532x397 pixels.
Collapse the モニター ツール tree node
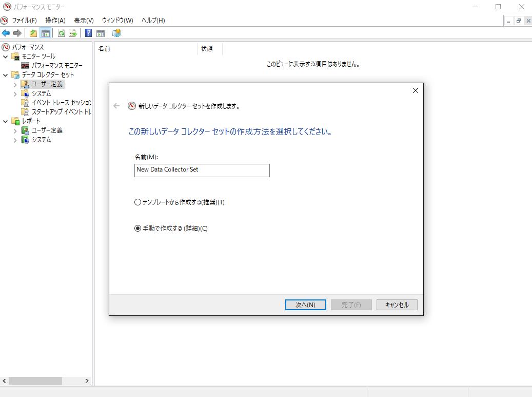tap(6, 56)
